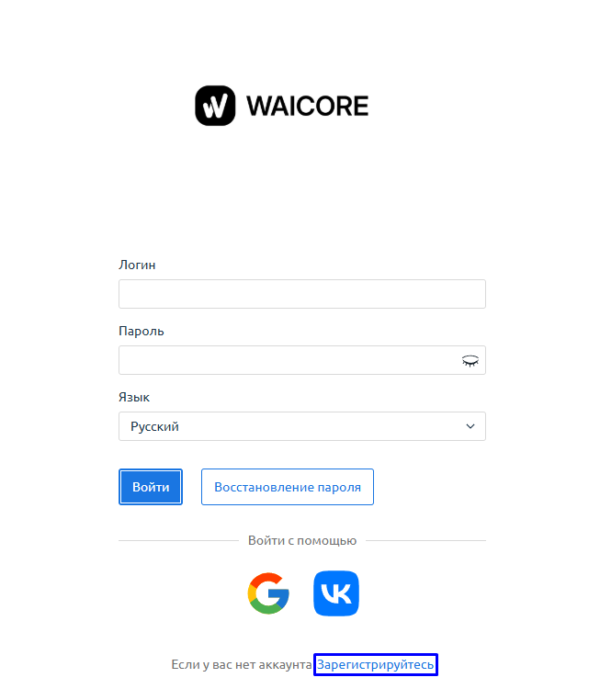Sign in with the VK icon
Image resolution: width=589 pixels, height=700 pixels.
(336, 593)
